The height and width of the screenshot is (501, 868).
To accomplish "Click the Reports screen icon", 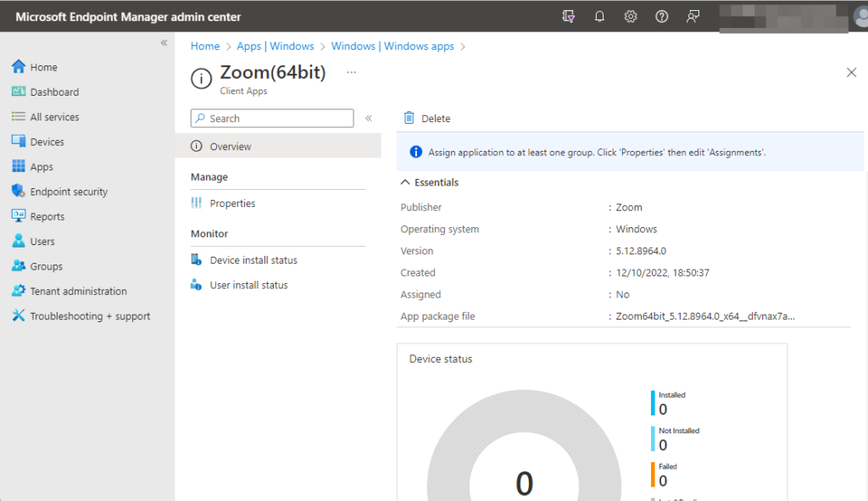I will (19, 216).
